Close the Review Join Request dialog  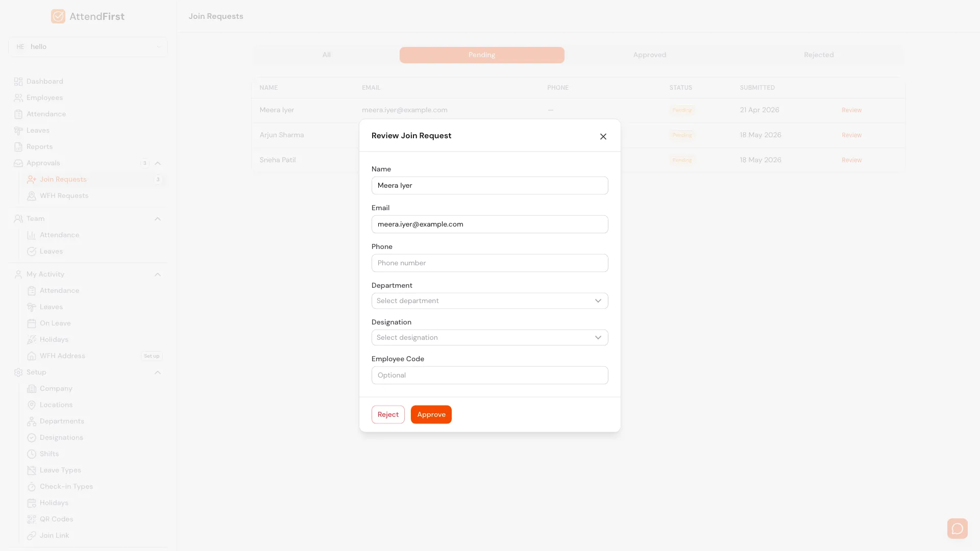[603, 136]
